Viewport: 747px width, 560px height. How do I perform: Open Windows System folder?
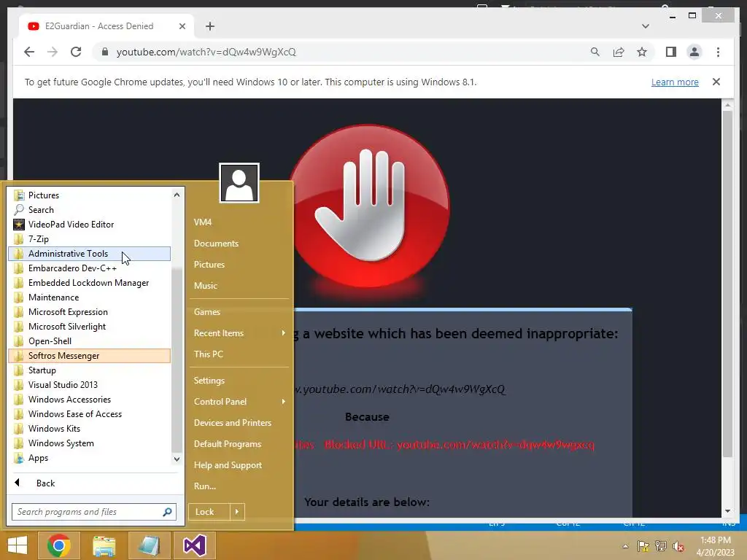click(x=90, y=443)
